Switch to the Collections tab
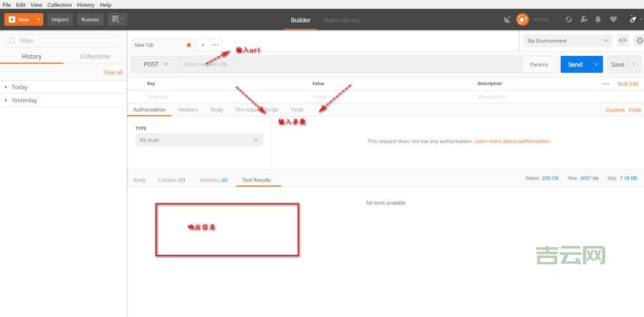This screenshot has height=317, width=644. click(95, 56)
